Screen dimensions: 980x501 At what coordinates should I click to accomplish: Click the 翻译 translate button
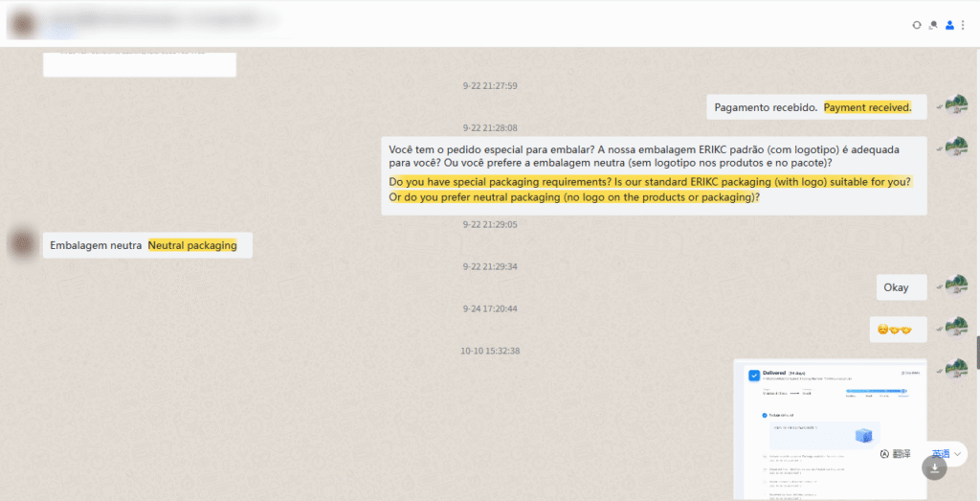(896, 454)
